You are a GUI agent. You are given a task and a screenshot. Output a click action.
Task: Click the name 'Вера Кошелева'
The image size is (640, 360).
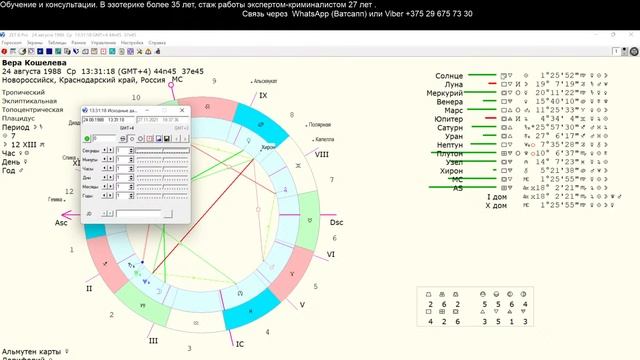click(x=34, y=62)
